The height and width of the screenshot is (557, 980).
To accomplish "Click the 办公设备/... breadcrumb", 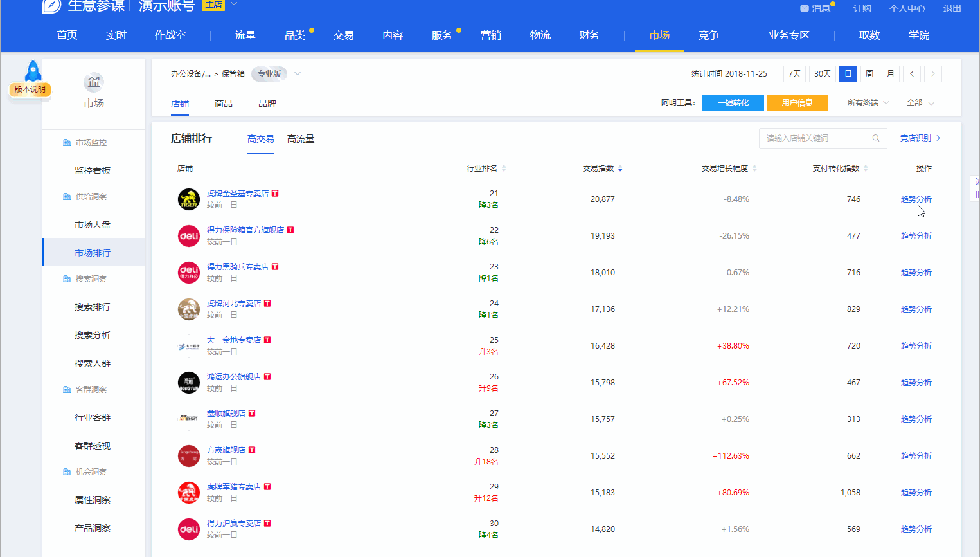I will pos(191,74).
